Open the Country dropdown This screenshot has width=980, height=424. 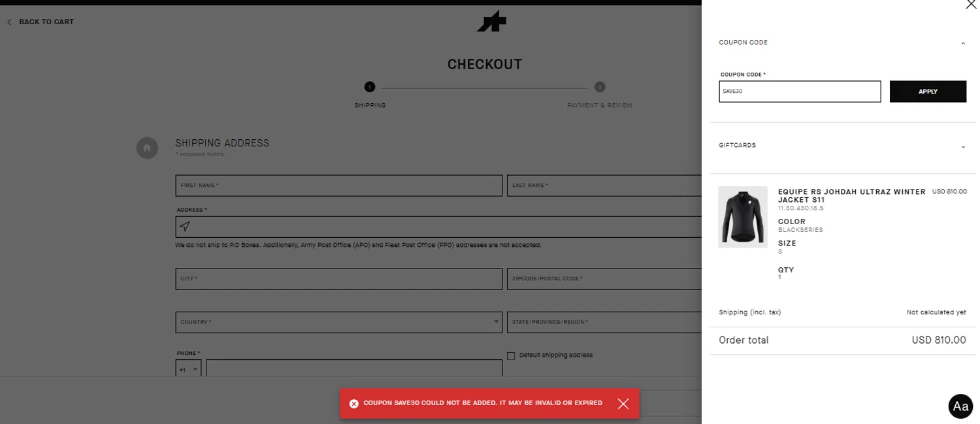pos(339,322)
